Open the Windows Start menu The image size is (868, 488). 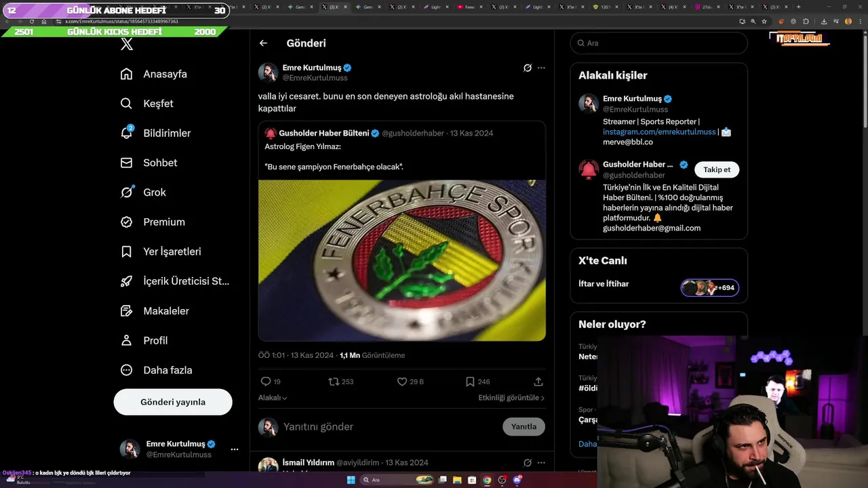pyautogui.click(x=351, y=480)
